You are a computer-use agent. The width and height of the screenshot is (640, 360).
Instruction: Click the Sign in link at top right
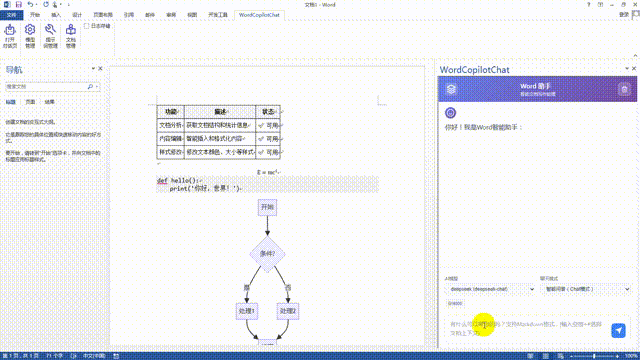[x=624, y=15]
